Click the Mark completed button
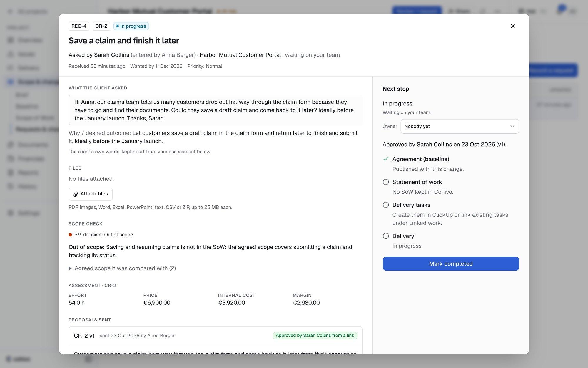Screen dimensions: 588x368 451,264
